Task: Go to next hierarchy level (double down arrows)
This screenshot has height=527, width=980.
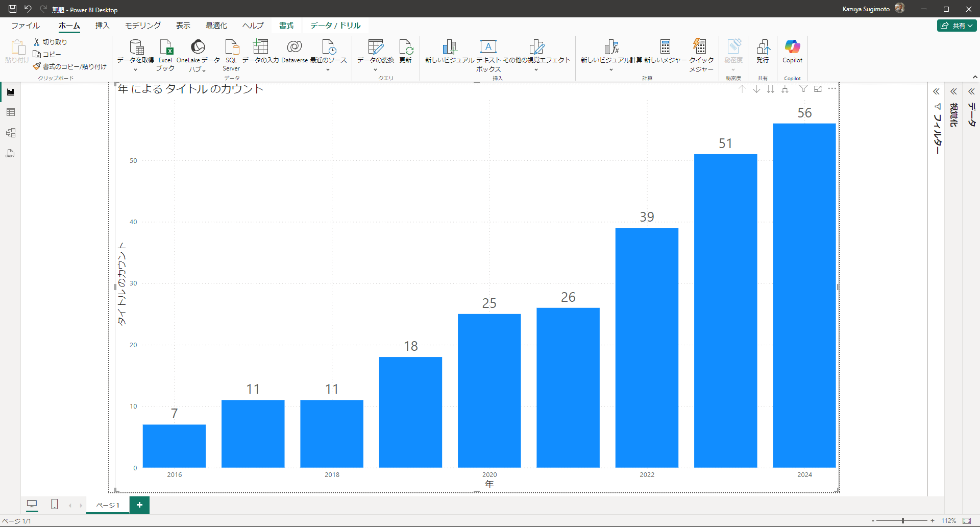Action: pyautogui.click(x=771, y=89)
